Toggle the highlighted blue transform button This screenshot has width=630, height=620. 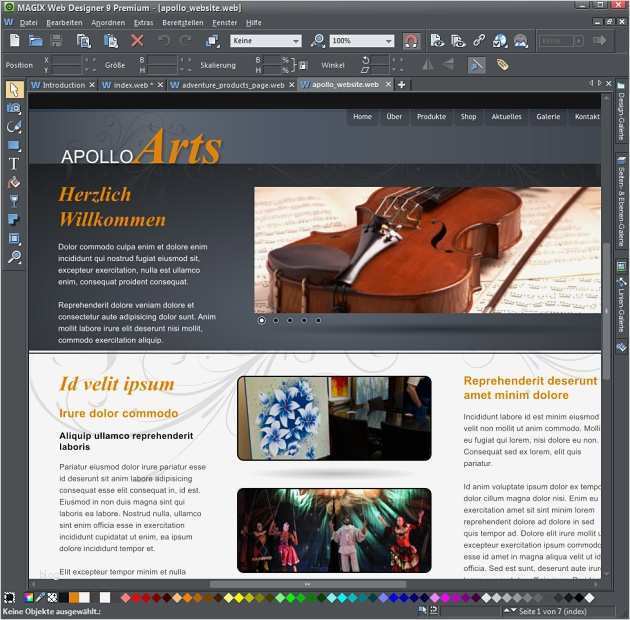click(x=477, y=65)
